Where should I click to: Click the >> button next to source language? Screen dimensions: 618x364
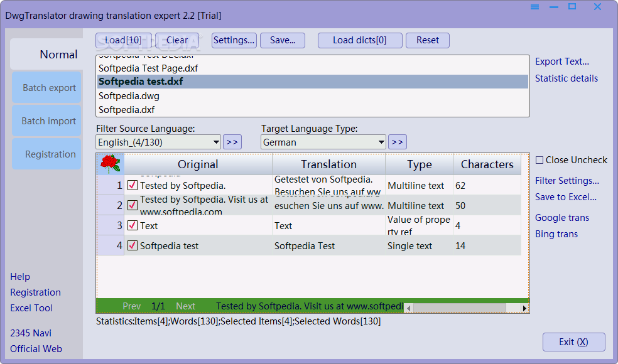coord(232,142)
